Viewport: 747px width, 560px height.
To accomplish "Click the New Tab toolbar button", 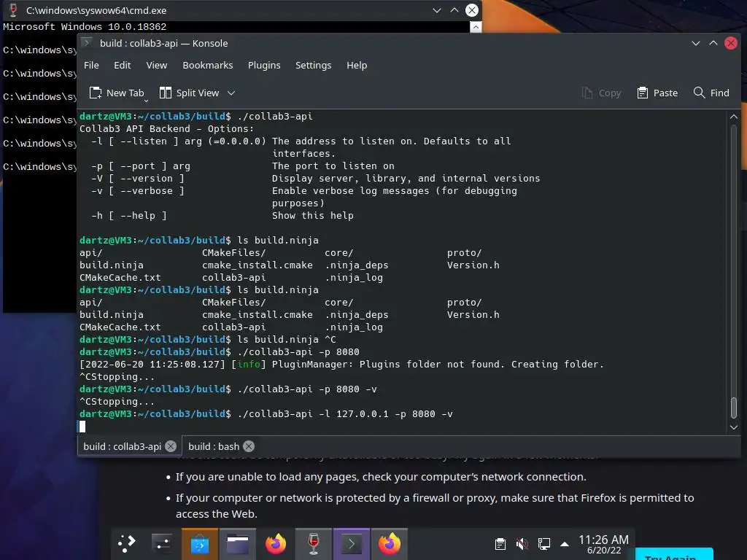I will [x=117, y=93].
